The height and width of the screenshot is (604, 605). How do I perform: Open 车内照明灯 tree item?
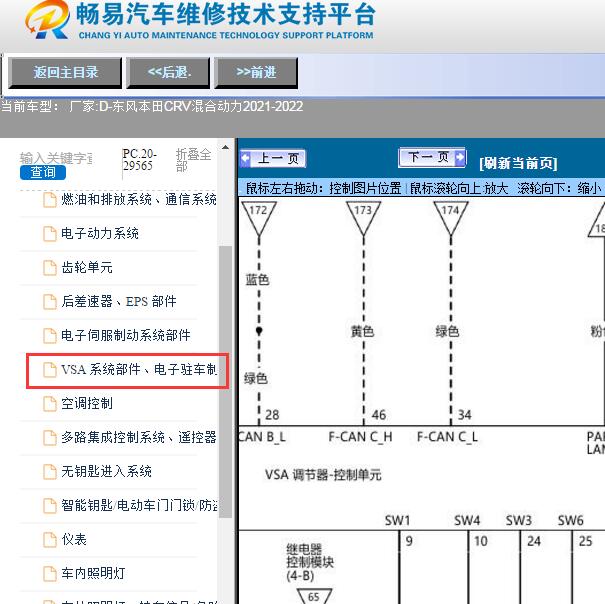coord(84,574)
